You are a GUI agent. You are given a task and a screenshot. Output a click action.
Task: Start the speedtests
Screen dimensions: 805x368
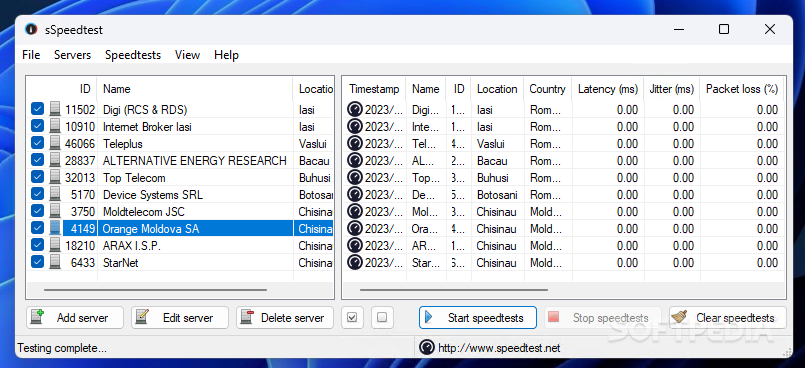click(x=478, y=318)
